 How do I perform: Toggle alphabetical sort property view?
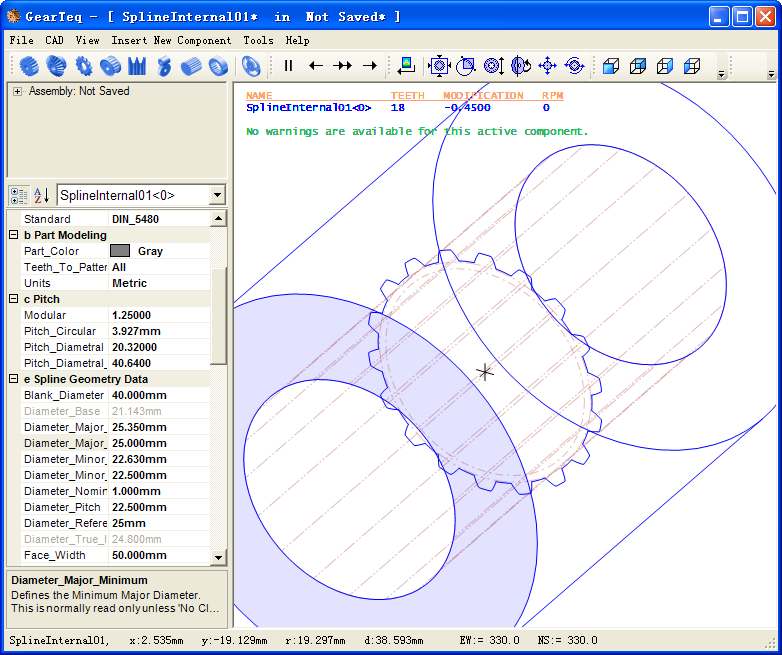coord(42,196)
